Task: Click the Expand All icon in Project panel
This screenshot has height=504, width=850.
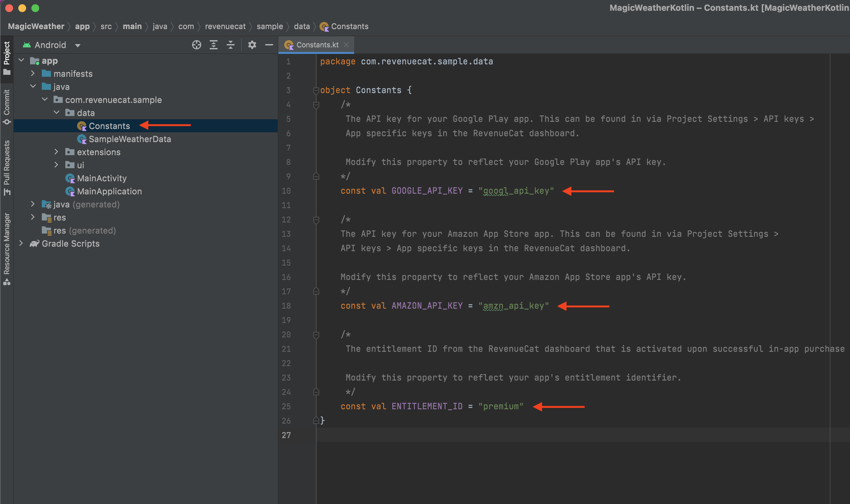Action: 213,45
